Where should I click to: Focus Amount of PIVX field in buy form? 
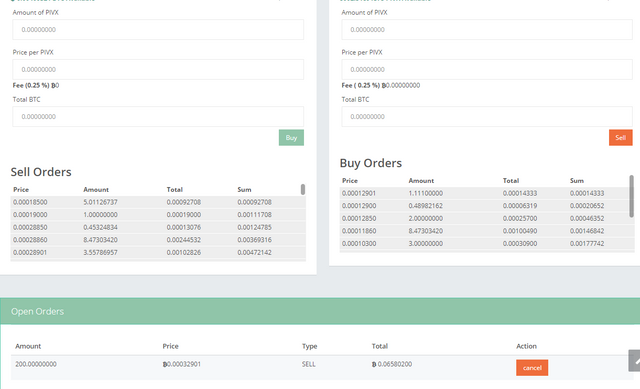click(x=158, y=30)
